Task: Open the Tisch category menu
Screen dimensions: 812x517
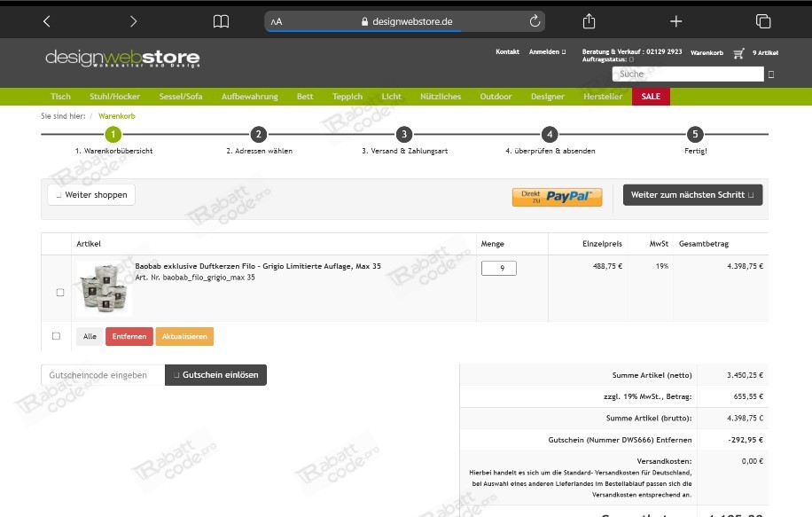Action: [60, 97]
